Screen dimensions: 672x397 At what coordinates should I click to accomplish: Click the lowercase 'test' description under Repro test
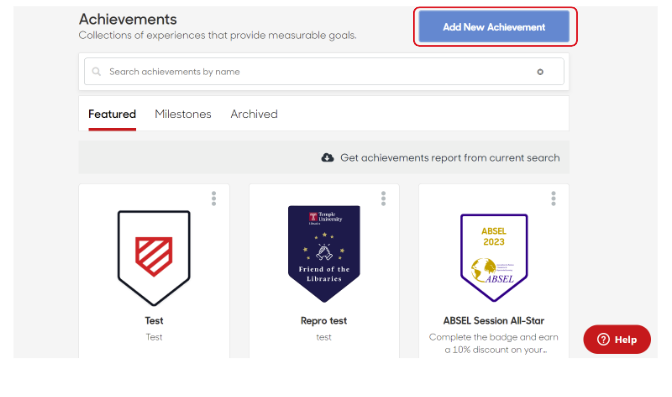pyautogui.click(x=324, y=337)
